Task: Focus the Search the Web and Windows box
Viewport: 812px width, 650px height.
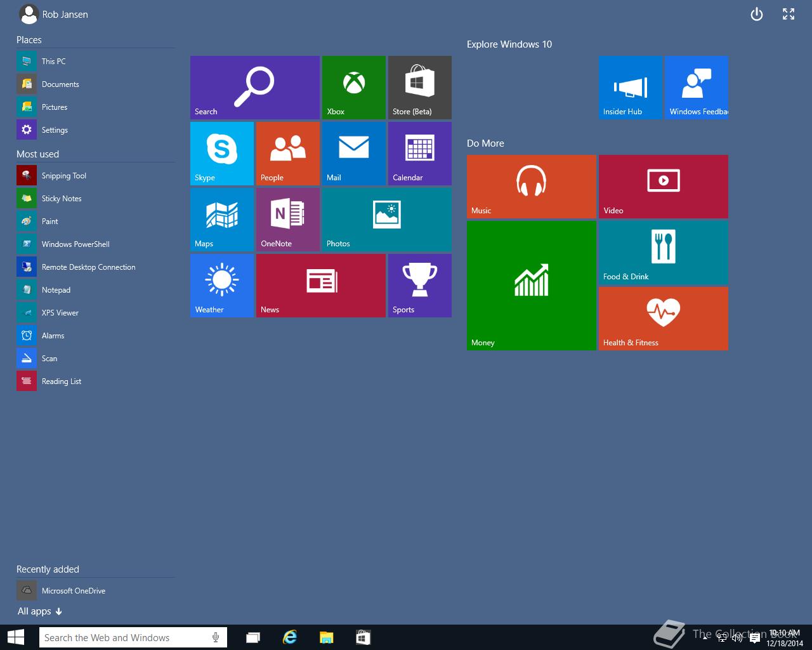Action: [x=133, y=637]
